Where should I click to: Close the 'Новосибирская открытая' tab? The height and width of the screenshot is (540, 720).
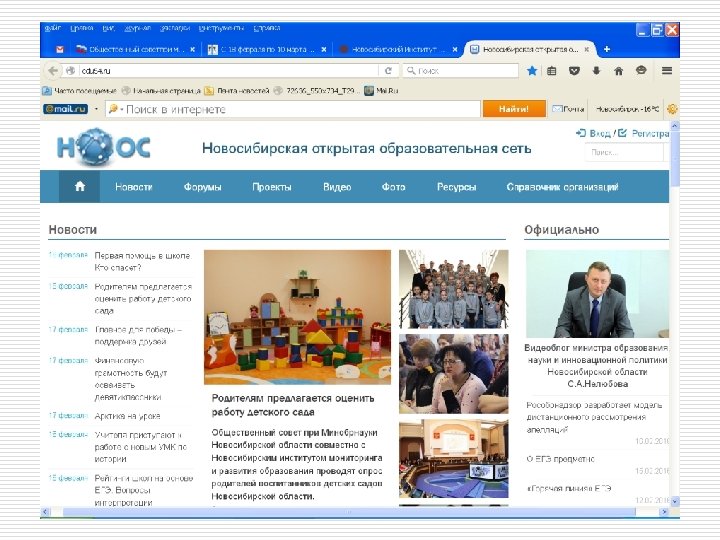pyautogui.click(x=586, y=49)
